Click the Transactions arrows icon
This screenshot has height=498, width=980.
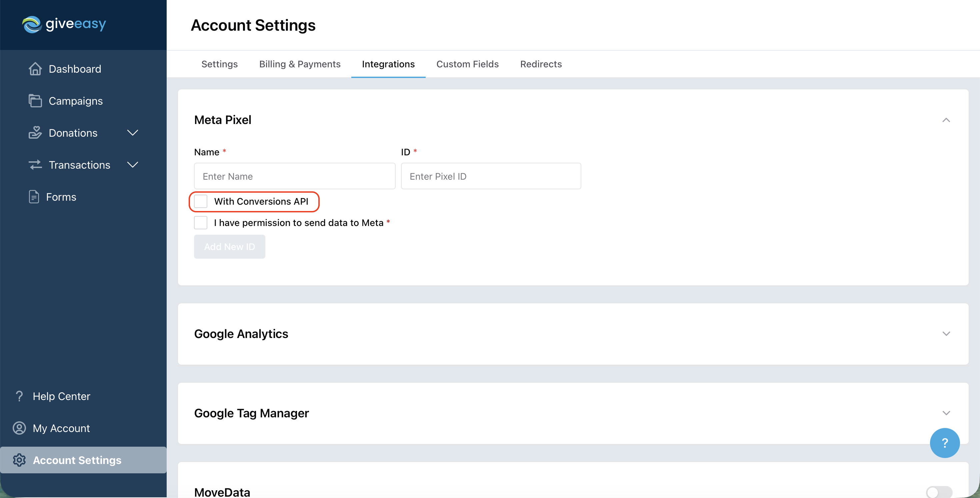(35, 165)
